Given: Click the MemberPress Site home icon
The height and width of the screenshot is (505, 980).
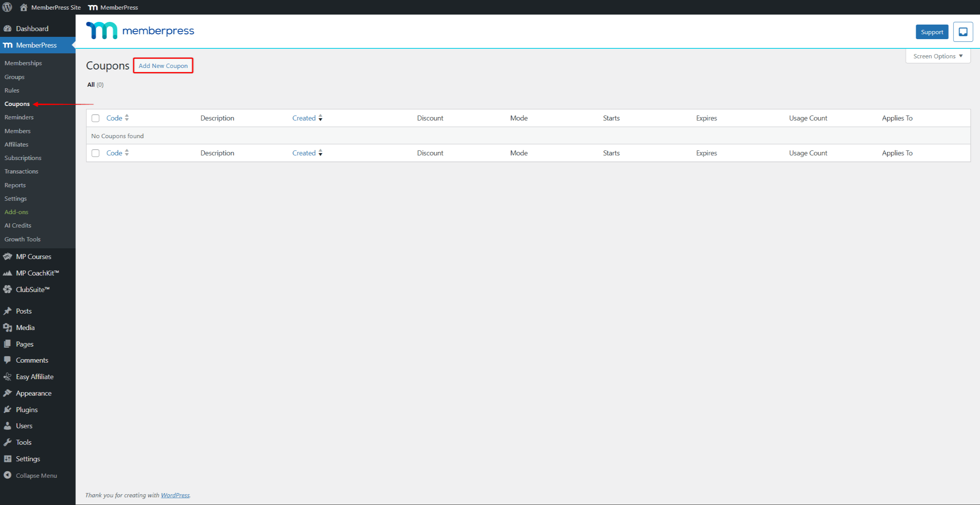Looking at the screenshot, I should pos(24,7).
